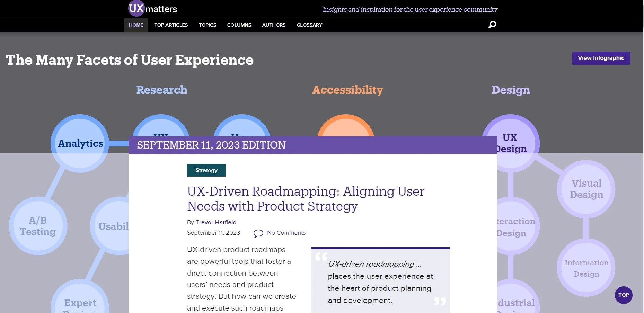The height and width of the screenshot is (313, 644).
Task: Select the Analytics circle in infographic
Action: pyautogui.click(x=80, y=143)
